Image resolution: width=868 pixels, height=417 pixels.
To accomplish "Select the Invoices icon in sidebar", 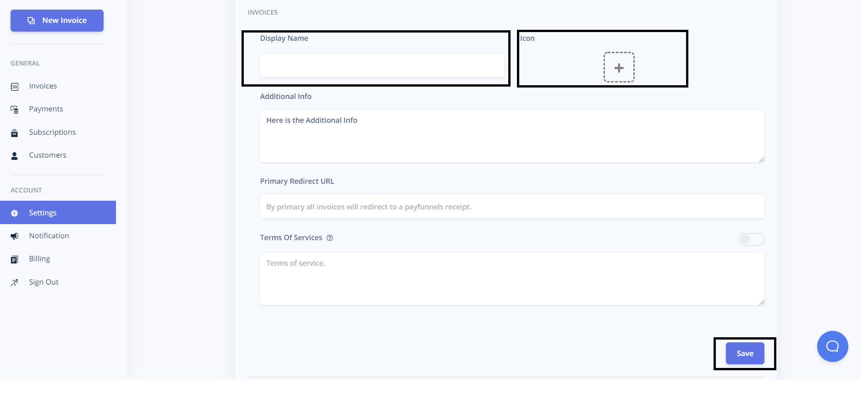I will click(x=14, y=86).
